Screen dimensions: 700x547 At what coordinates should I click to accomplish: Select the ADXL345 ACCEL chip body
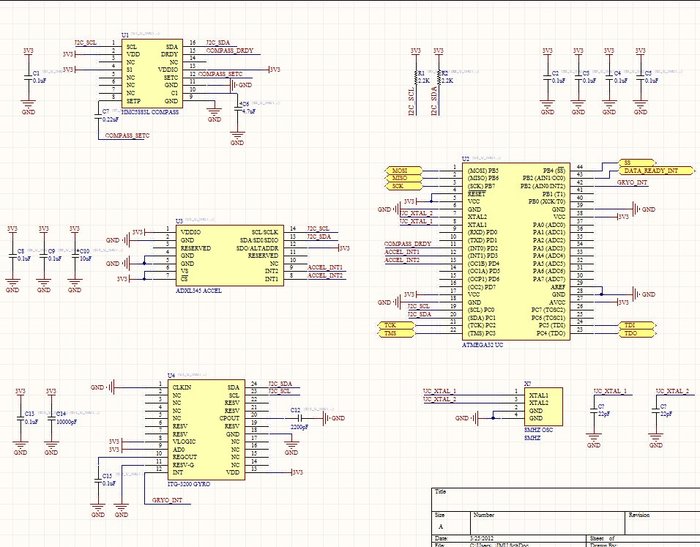[230, 255]
